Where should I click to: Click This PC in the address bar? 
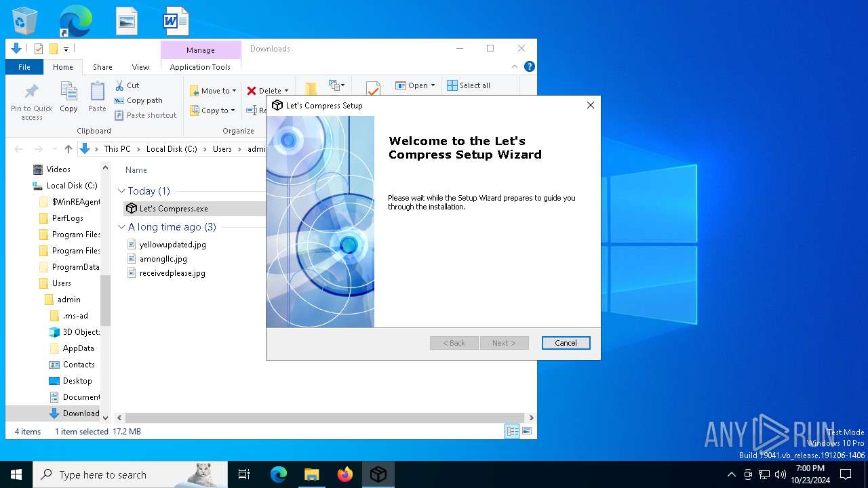click(x=117, y=149)
